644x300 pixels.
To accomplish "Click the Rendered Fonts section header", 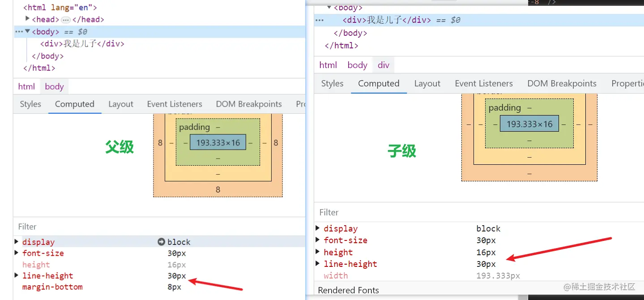I will point(348,290).
